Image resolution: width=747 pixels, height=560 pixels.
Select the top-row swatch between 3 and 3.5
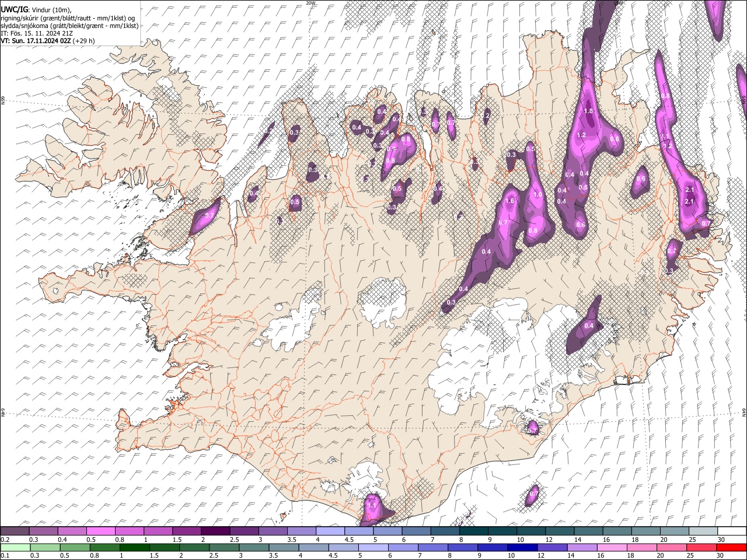coord(273,531)
